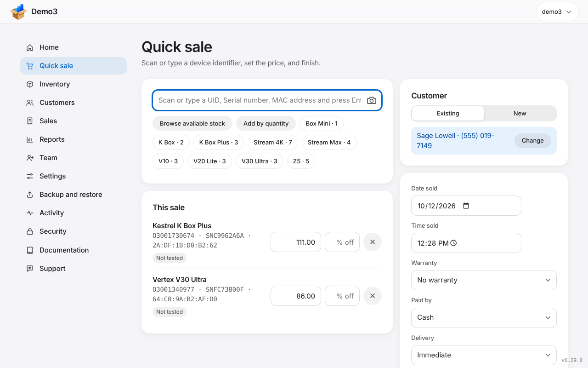This screenshot has height=368, width=588.
Task: Open Settings label in sidebar
Action: click(52, 176)
